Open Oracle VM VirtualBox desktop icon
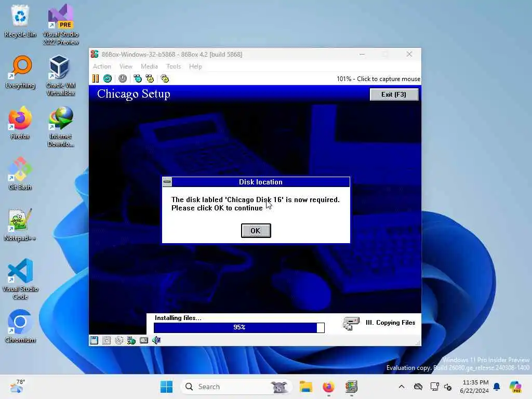This screenshot has width=532, height=399. [x=61, y=76]
